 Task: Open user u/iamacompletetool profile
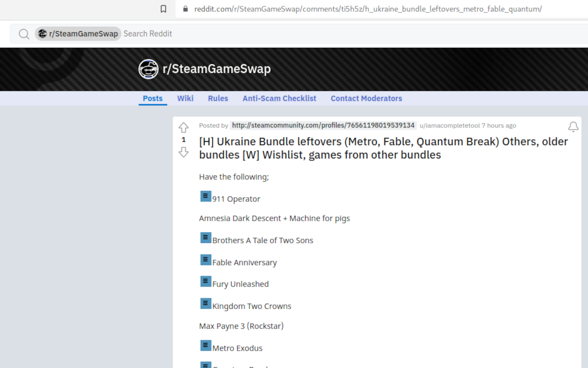(449, 126)
